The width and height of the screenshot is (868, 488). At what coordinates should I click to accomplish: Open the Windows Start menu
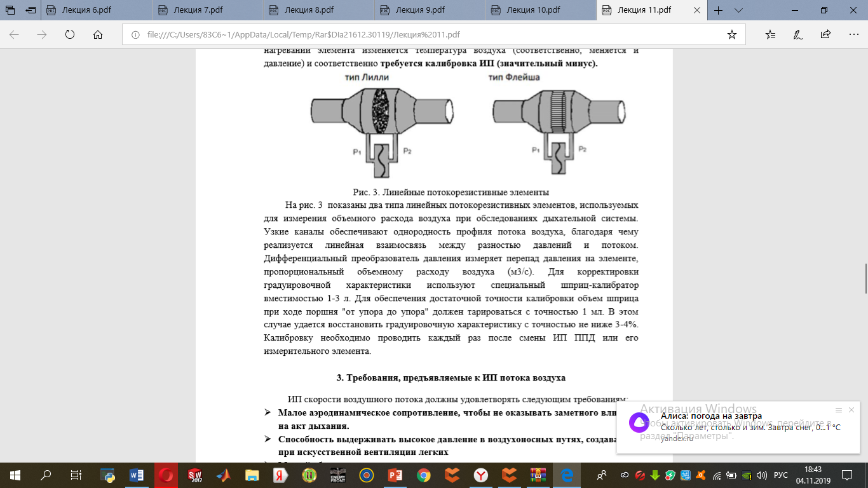coord(15,475)
